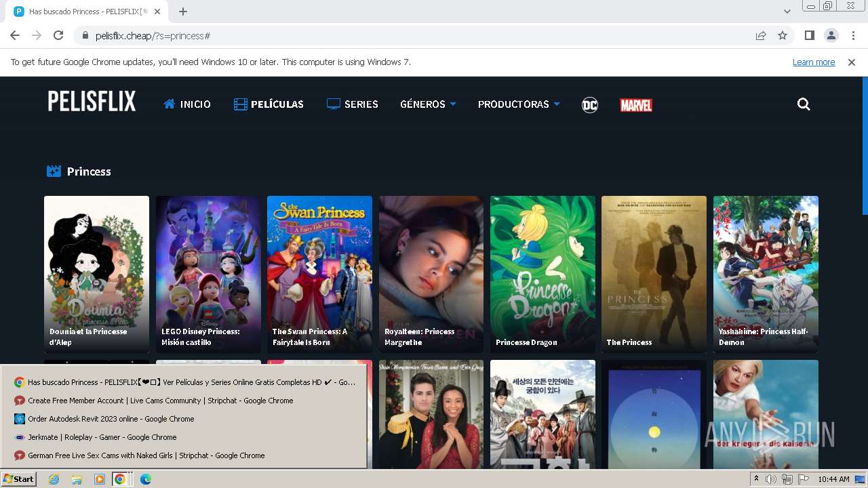Click the Marvel logo in navigation
868x488 pixels.
point(636,105)
